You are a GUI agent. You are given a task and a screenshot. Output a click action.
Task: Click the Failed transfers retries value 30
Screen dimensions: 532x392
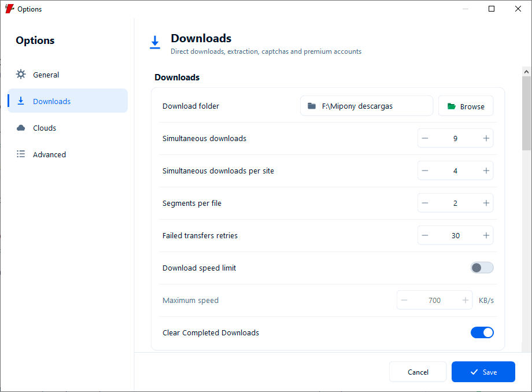(455, 235)
